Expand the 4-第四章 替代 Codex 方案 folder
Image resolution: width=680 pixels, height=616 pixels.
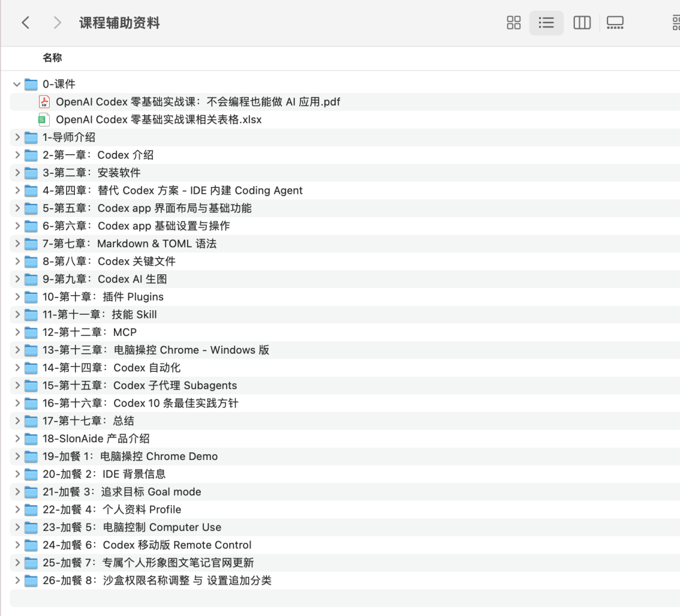(18, 191)
